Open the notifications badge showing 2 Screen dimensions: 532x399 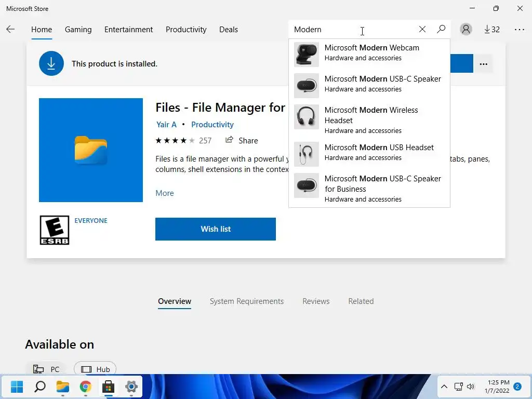pos(517,387)
